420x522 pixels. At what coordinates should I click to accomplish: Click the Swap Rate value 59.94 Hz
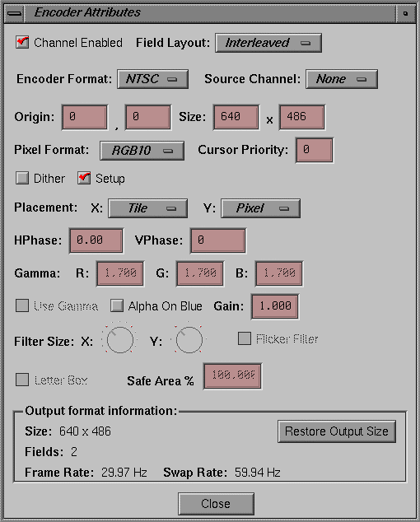tap(258, 473)
